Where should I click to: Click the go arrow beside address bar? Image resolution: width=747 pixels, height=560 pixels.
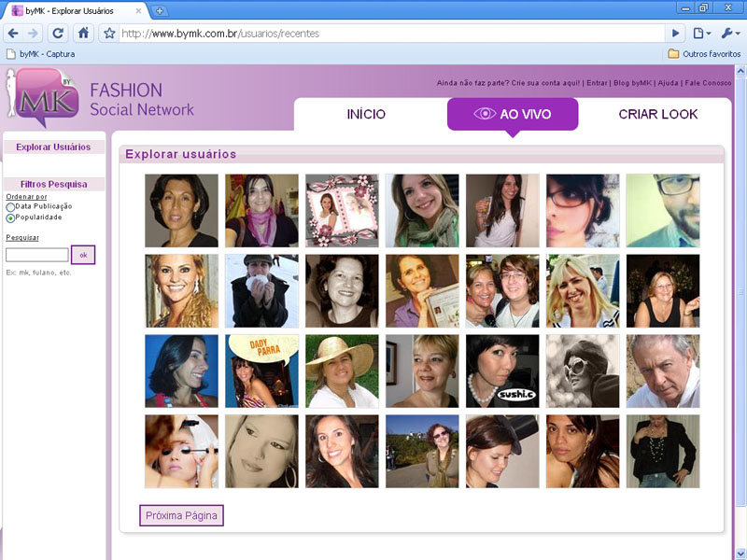coord(676,33)
